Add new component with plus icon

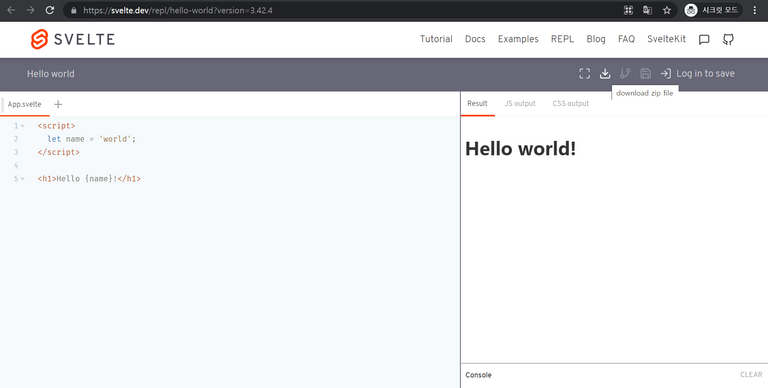(58, 104)
